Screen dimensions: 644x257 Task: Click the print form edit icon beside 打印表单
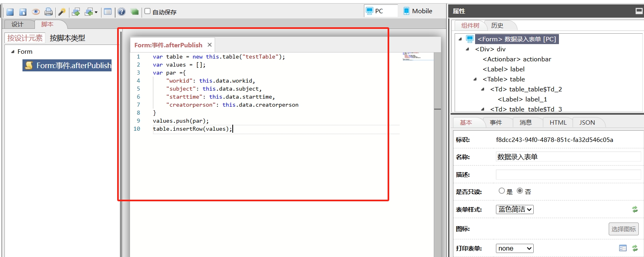pos(623,248)
